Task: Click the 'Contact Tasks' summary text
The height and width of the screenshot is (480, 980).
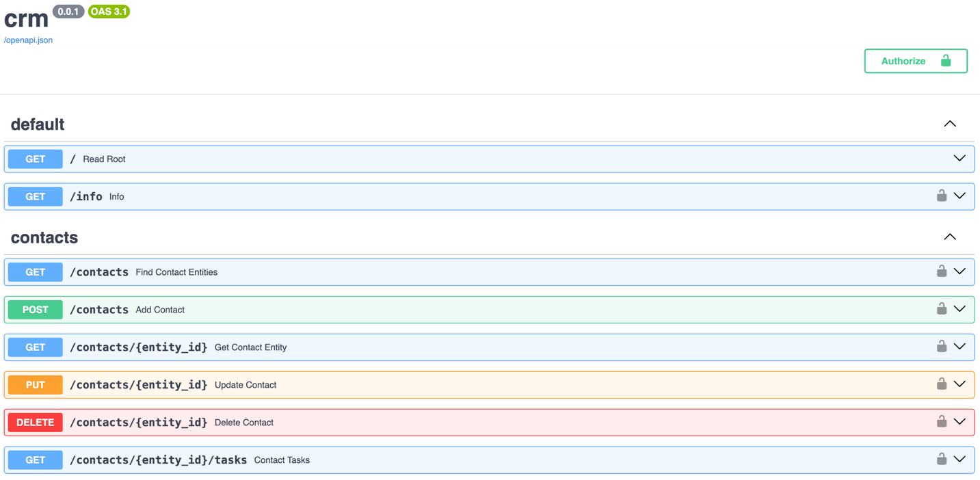Action: (x=282, y=460)
